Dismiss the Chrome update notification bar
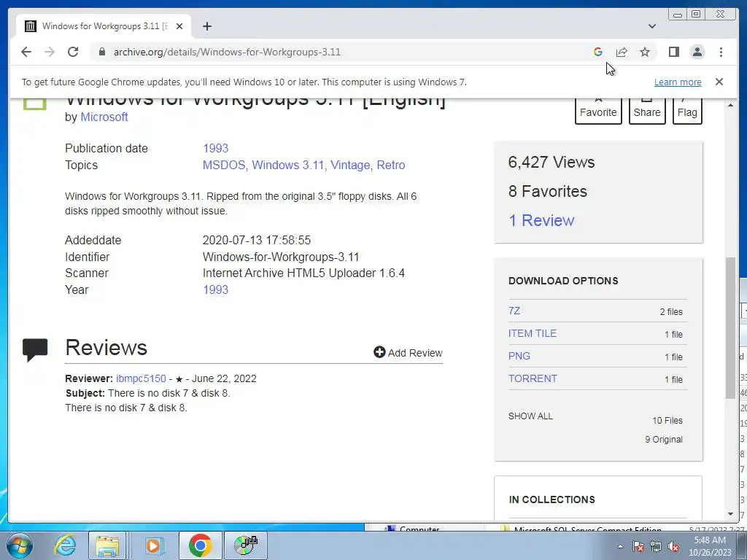The image size is (747, 560). pos(719,82)
